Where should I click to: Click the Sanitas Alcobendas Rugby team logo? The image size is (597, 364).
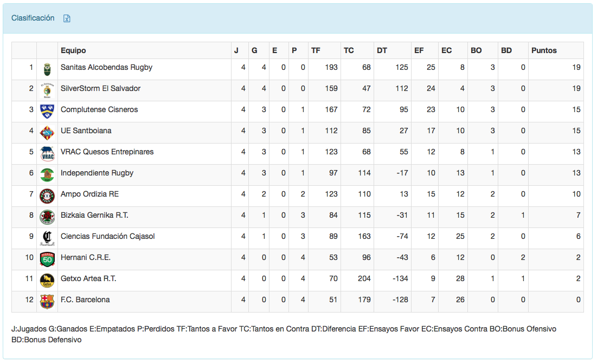pos(47,69)
